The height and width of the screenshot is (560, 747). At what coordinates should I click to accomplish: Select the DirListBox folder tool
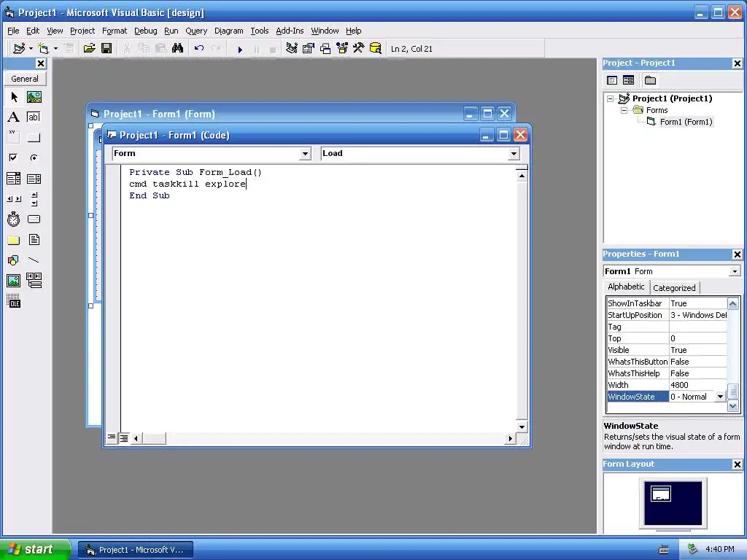(14, 240)
